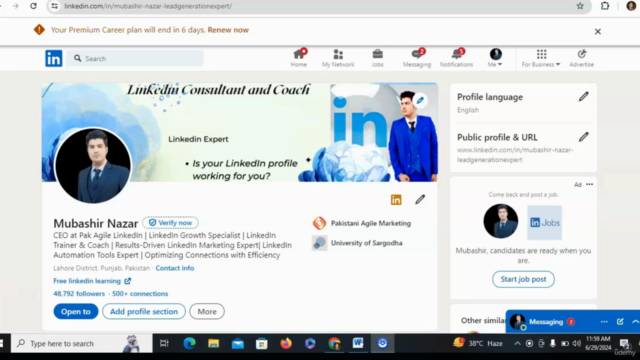Viewport: 640px width, 360px height.
Task: Open the Contact info link
Action: coord(175,268)
